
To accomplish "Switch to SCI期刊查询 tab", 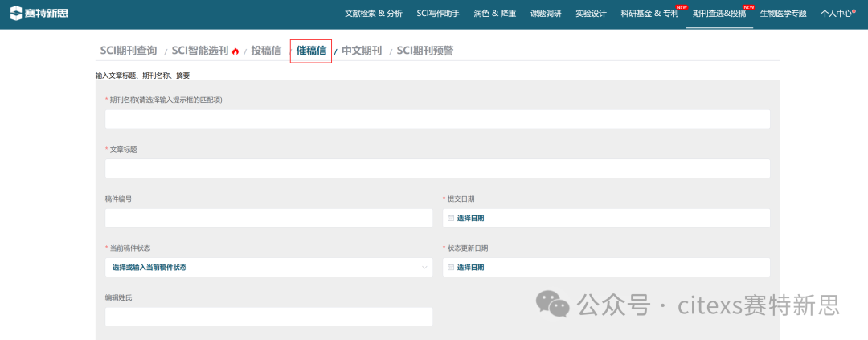I will (x=129, y=51).
